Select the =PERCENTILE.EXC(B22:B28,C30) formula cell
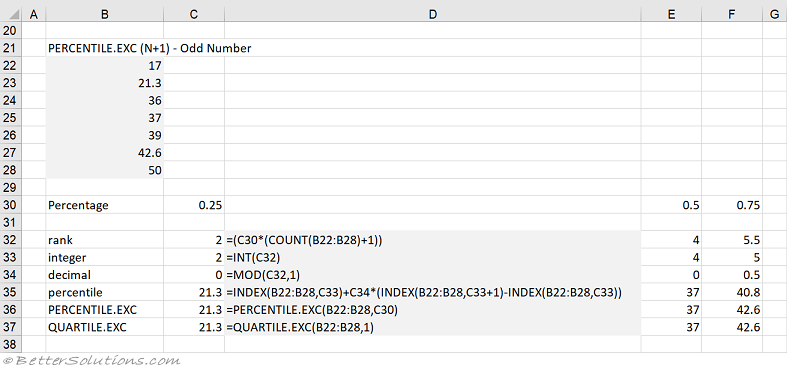Viewport: 787px width, 369px height. pyautogui.click(x=433, y=310)
